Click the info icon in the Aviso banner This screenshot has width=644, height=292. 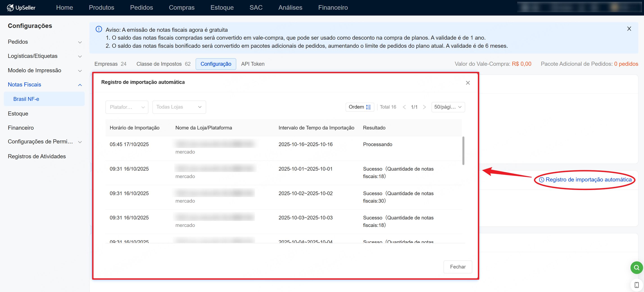pos(99,29)
